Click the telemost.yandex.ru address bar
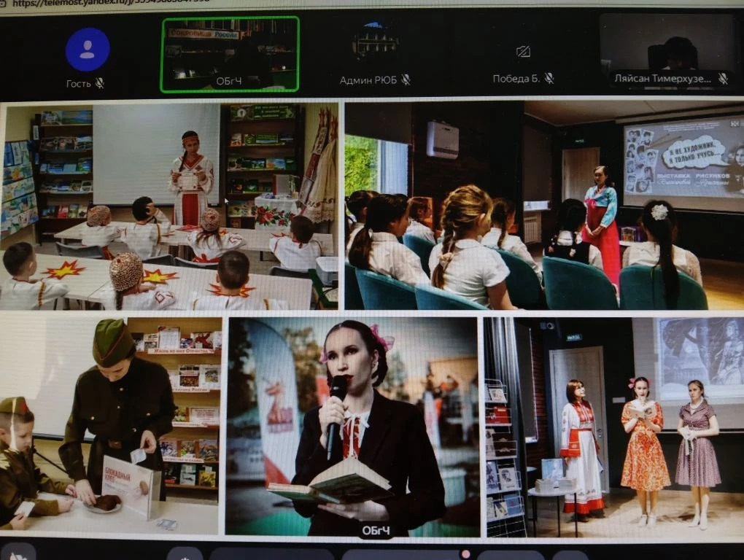 click(x=109, y=3)
